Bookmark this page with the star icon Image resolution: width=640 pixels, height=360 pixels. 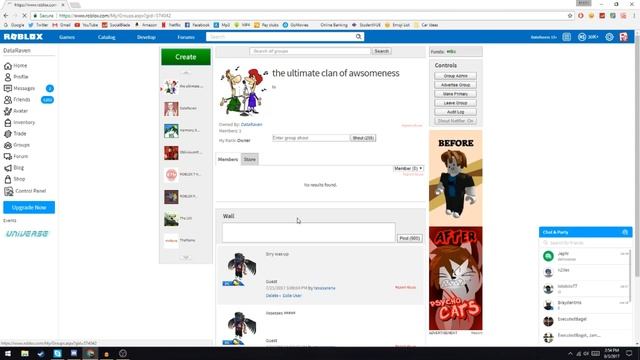pos(570,16)
